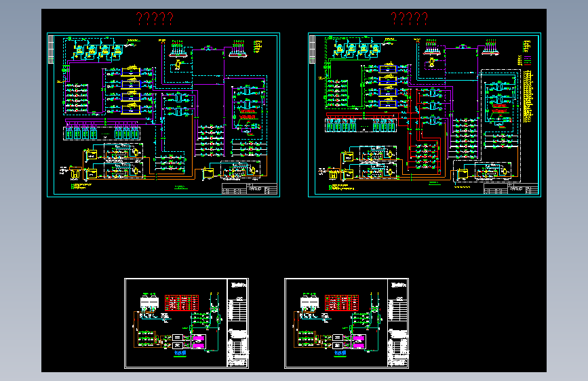Image resolution: width=588 pixels, height=381 pixels.
Task: Click the magenta equipment blocks in lower-left sheet
Action: pos(199,342)
